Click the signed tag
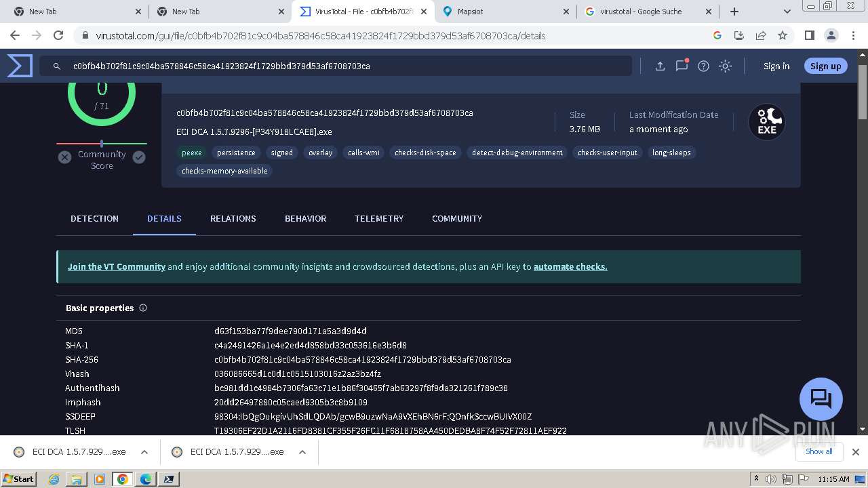The width and height of the screenshot is (868, 488). point(282,152)
